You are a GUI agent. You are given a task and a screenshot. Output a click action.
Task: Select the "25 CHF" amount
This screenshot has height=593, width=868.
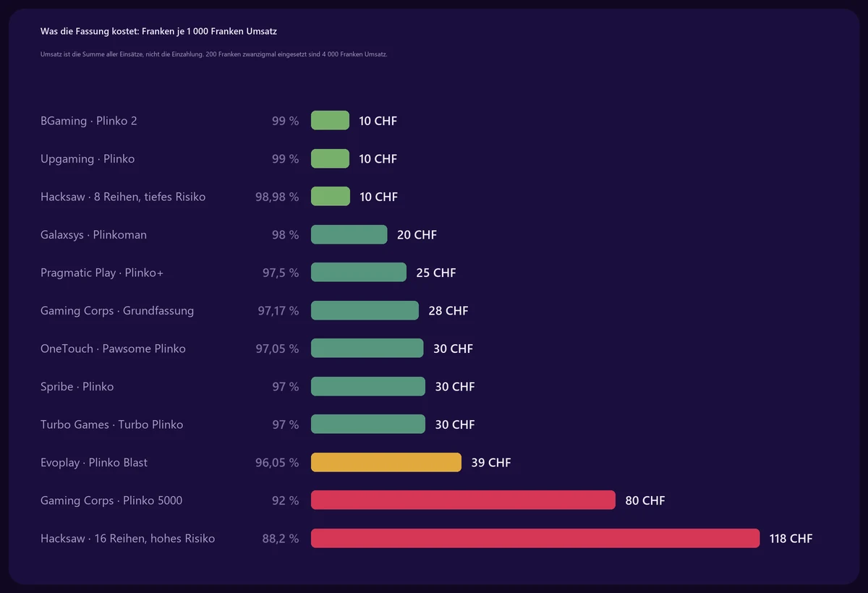(x=436, y=273)
